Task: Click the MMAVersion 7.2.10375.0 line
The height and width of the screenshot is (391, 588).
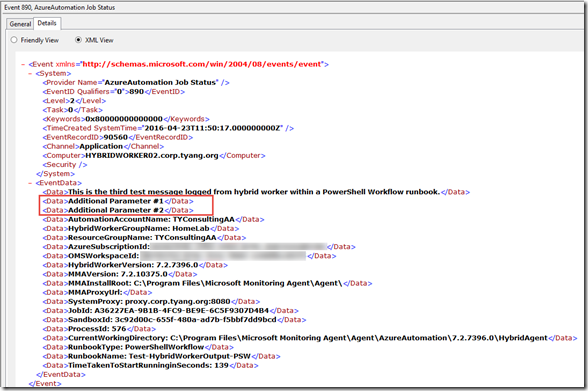Action: tap(120, 274)
